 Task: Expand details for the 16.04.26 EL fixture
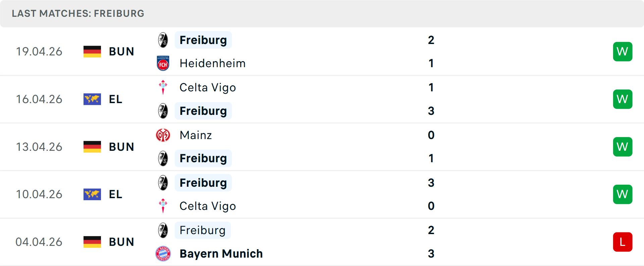click(322, 99)
